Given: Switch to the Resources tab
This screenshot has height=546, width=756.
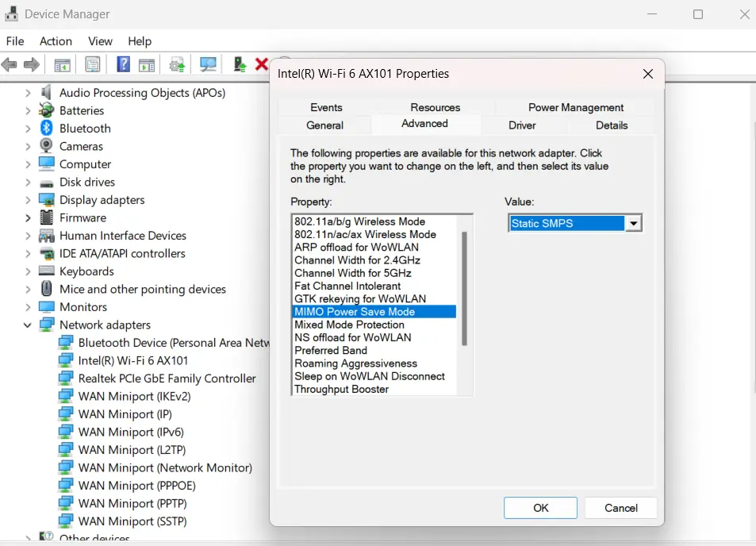Looking at the screenshot, I should [x=435, y=107].
